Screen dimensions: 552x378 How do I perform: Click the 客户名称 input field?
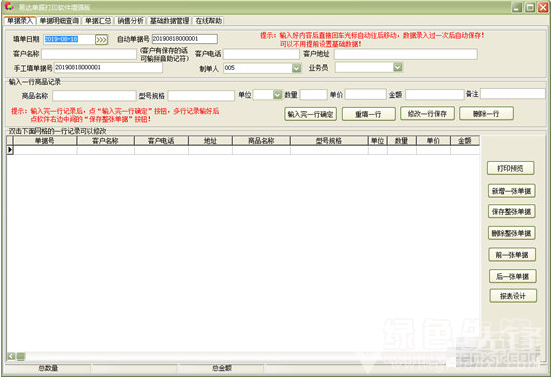click(89, 54)
